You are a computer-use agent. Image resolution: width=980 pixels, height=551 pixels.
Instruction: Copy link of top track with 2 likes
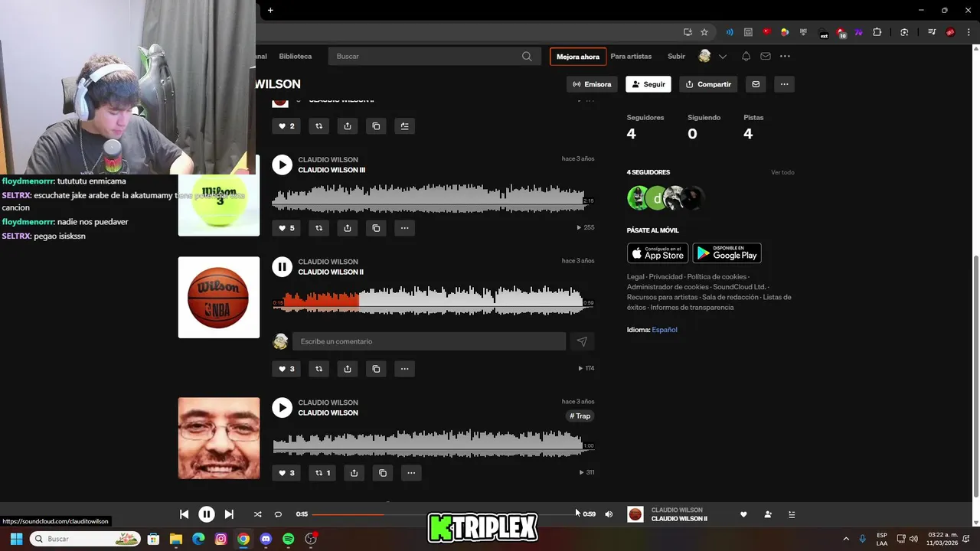[376, 126]
